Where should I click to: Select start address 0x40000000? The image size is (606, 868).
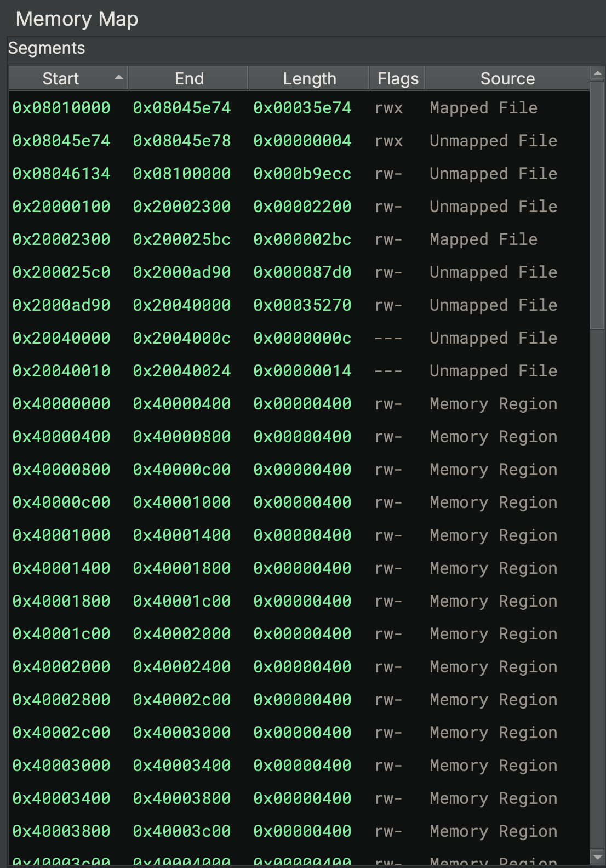[x=61, y=404]
